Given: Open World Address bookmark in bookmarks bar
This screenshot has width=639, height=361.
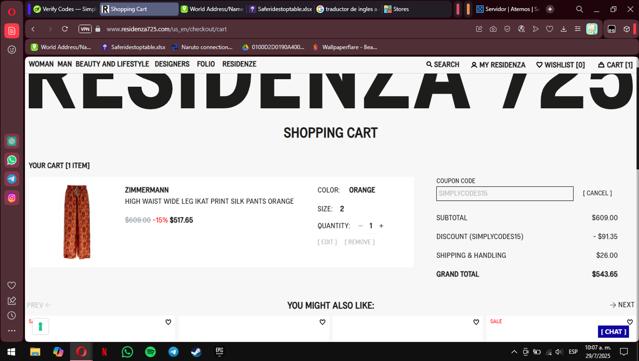Looking at the screenshot, I should point(61,47).
